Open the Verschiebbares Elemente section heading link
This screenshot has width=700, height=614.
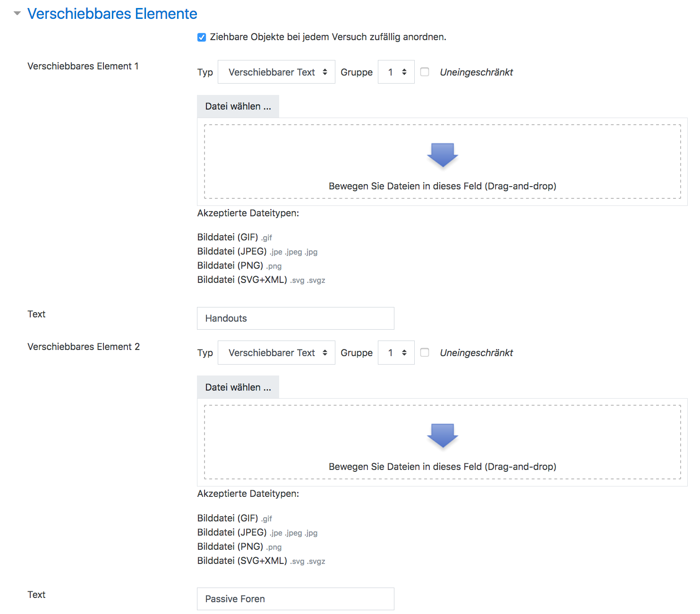(112, 14)
